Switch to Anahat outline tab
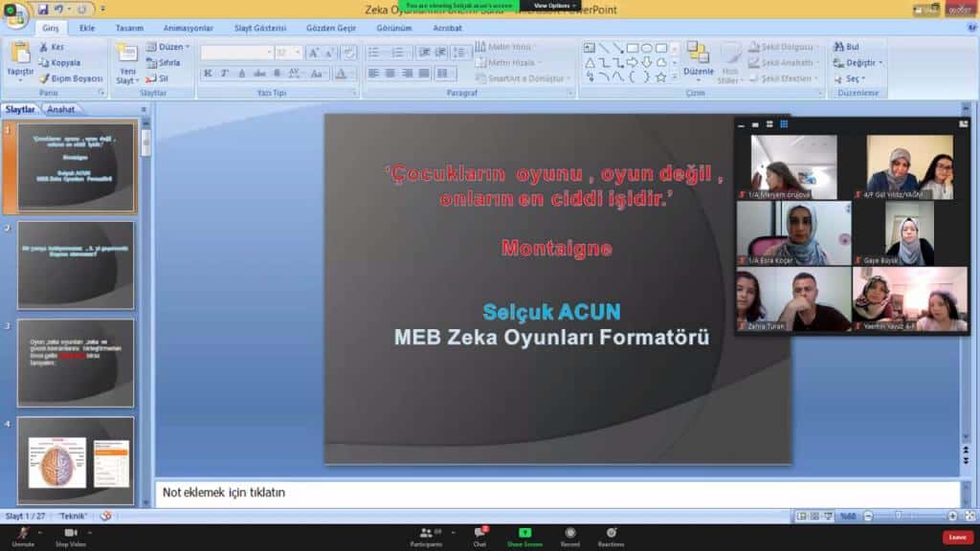Viewport: 980px width, 551px height. point(61,109)
